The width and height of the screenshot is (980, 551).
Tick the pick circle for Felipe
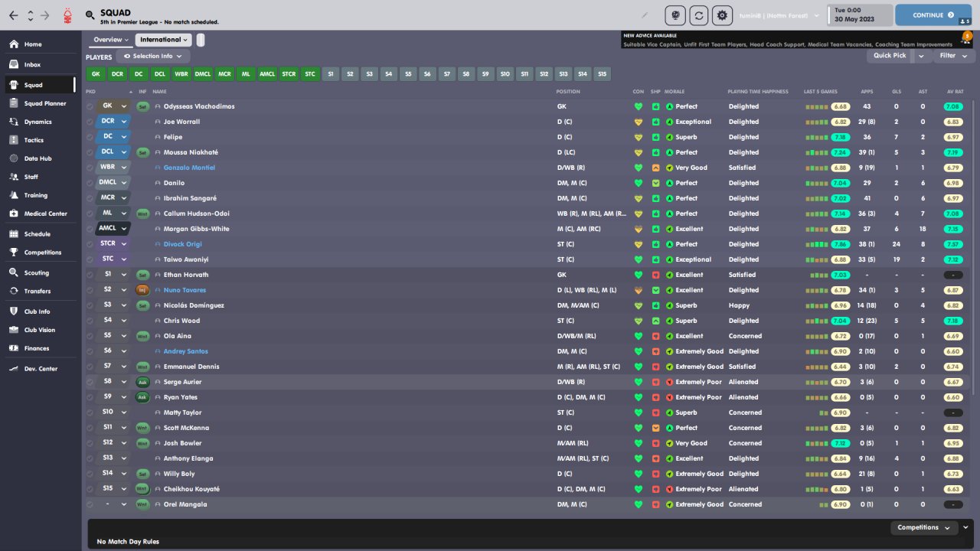click(90, 137)
